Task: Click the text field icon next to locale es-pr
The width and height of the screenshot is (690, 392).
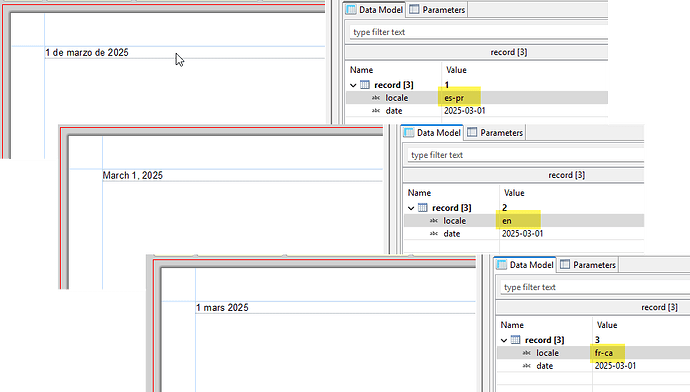Action: click(375, 98)
